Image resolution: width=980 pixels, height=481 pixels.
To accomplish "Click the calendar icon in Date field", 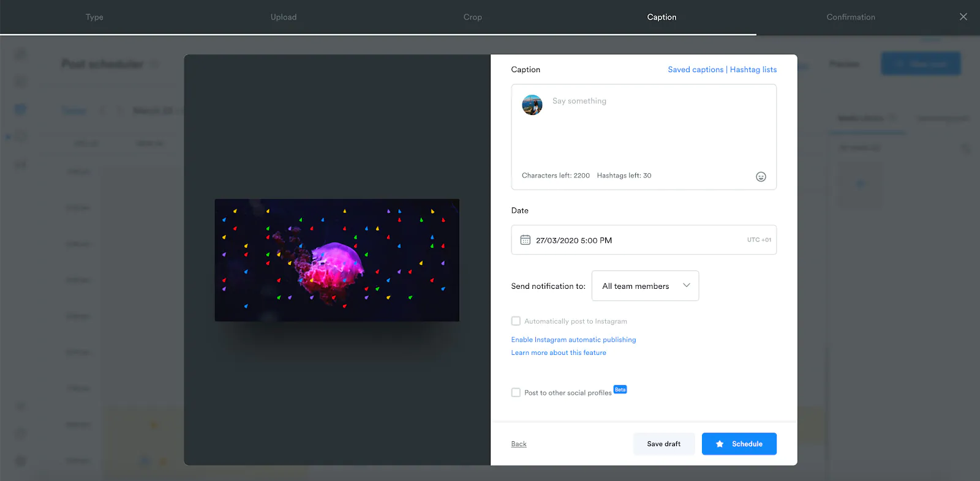I will tap(526, 240).
